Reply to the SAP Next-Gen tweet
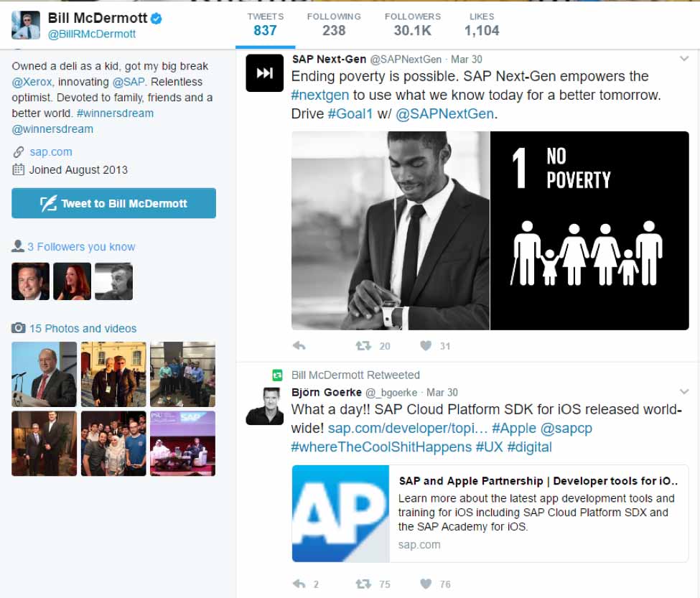Viewport: 700px width, 598px height. tap(299, 345)
